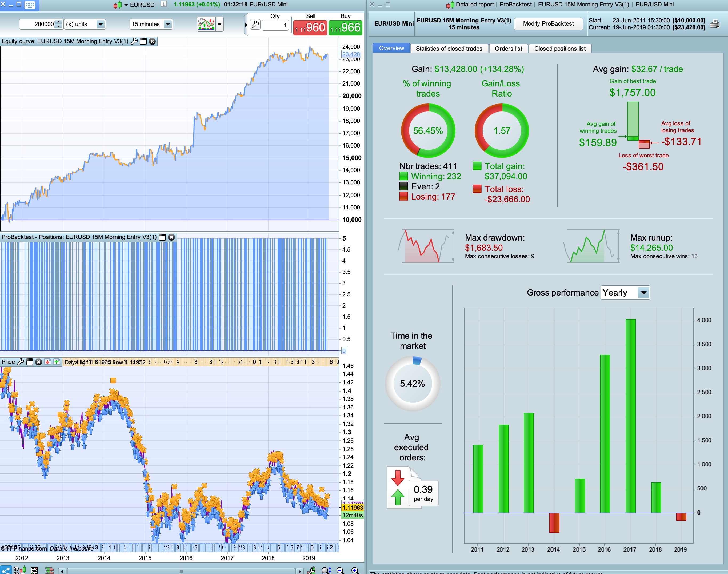Zoom in the chart with plus magnifier
The image size is (728, 574).
pyautogui.click(x=355, y=570)
